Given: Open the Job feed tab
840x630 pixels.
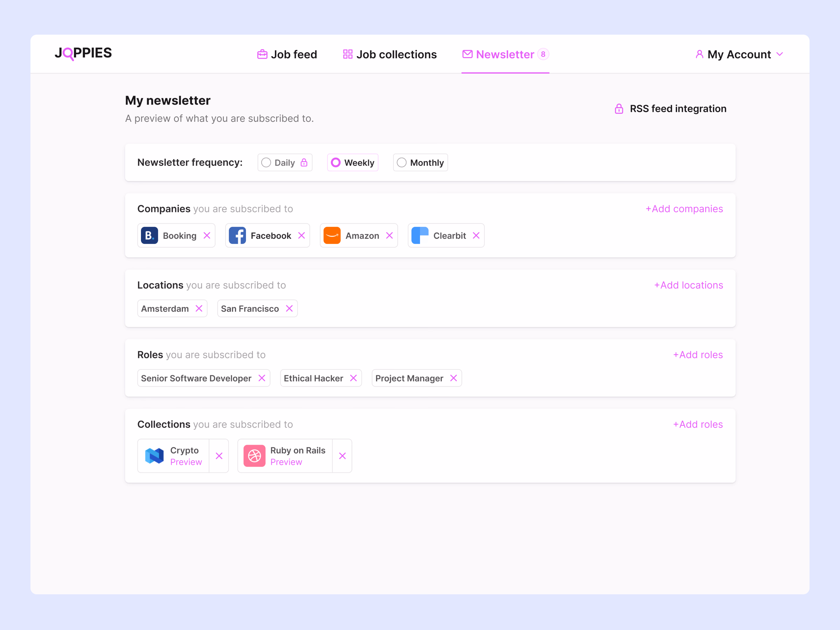Looking at the screenshot, I should pyautogui.click(x=287, y=54).
